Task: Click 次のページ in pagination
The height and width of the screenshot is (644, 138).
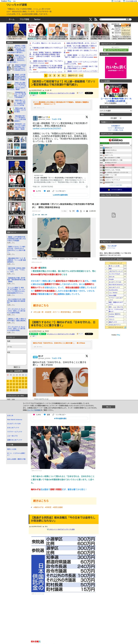Action: [x=73, y=75]
